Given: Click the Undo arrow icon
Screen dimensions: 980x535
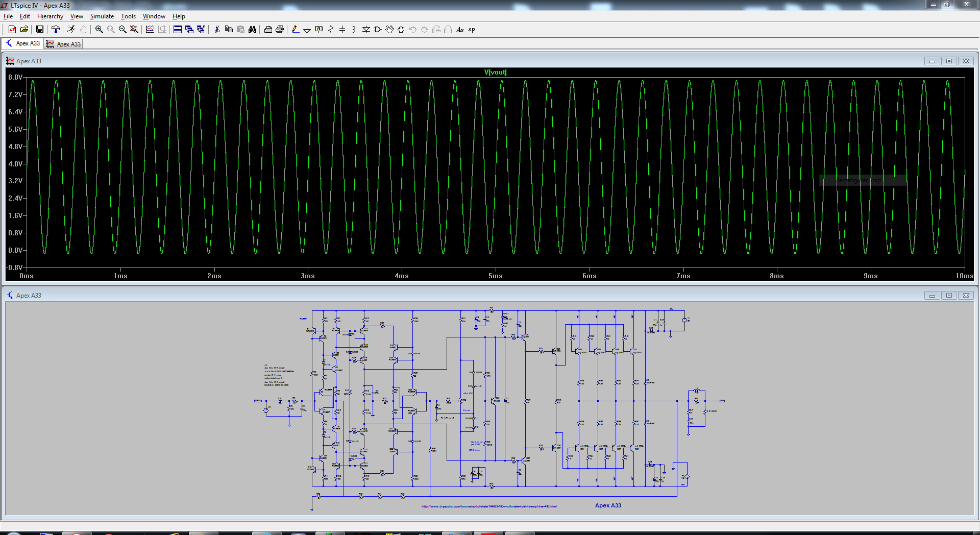Looking at the screenshot, I should pos(413,30).
